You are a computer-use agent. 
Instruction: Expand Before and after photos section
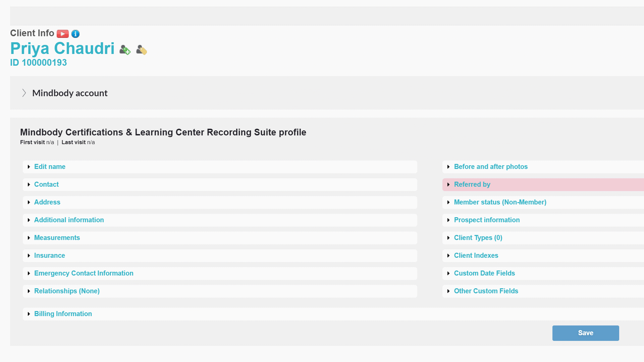pos(543,167)
